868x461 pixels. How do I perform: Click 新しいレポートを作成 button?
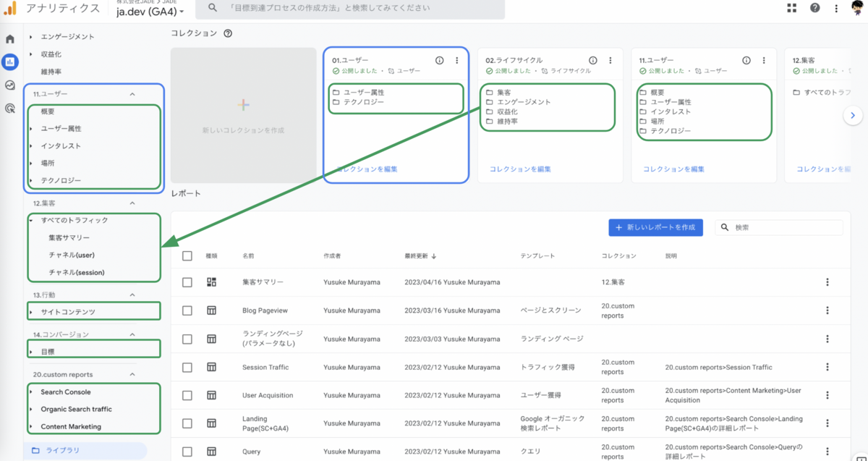[655, 227]
